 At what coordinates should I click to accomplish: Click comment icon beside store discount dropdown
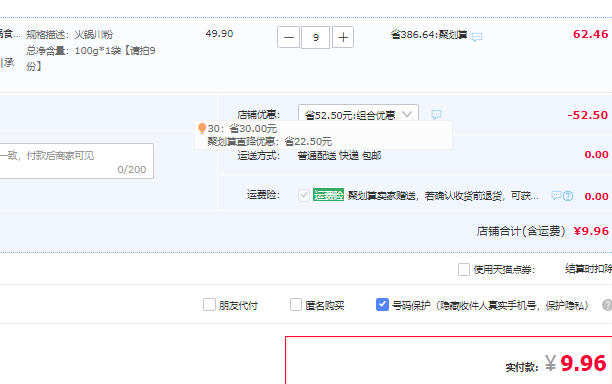pyautogui.click(x=436, y=114)
